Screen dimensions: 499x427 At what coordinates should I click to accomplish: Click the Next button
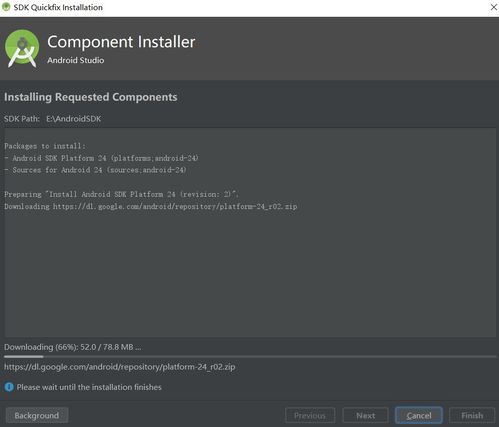click(x=365, y=415)
